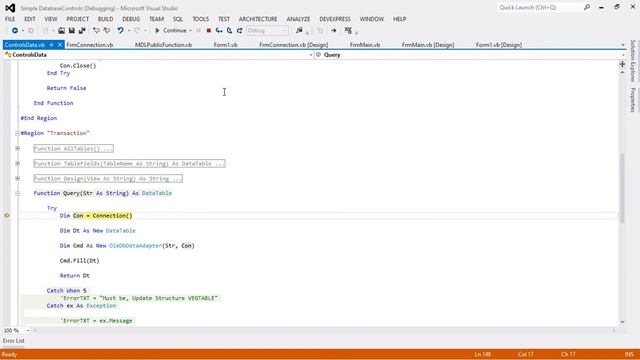Open the Continue button dropdown arrow
The image size is (640, 360).
[190, 31]
